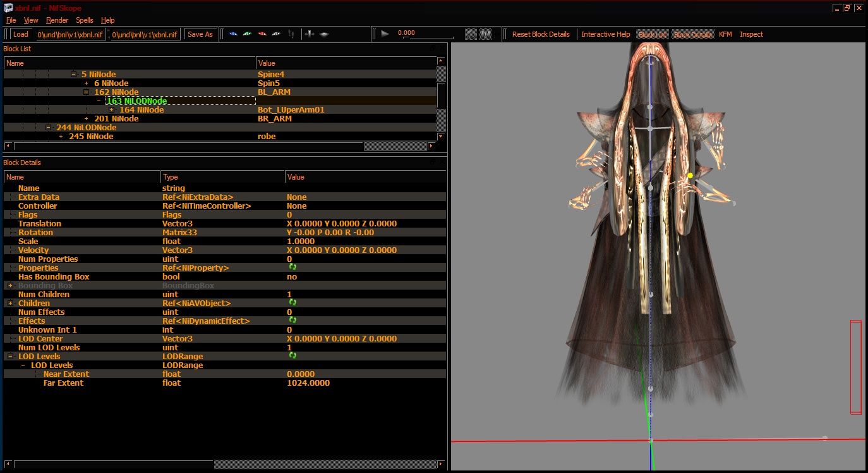Select the 164 NiNode row

point(220,109)
